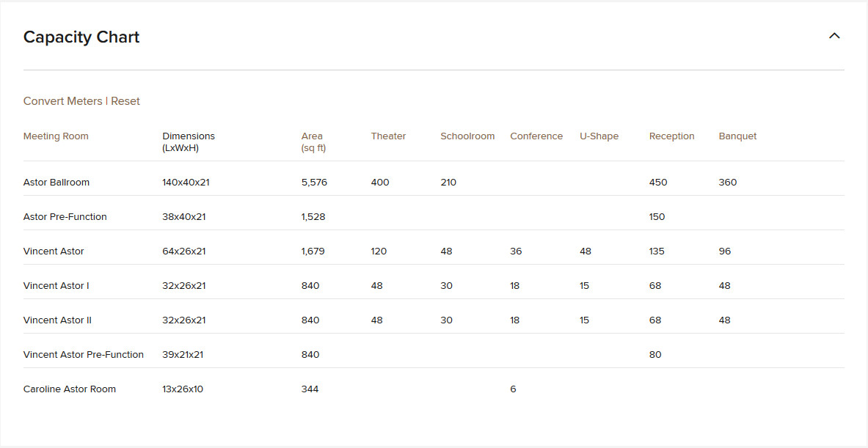Click Vincent Astor conference capacity 36

point(516,251)
